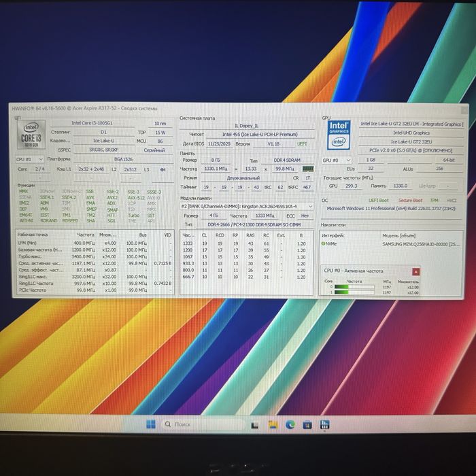Open the GPU #0 selector dropdown
The height and width of the screenshot is (476, 476).
(337, 160)
